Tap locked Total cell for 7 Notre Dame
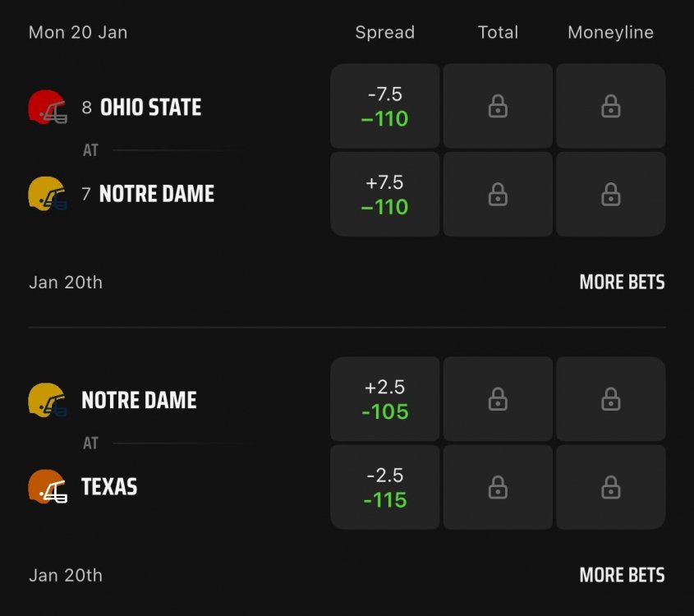Image resolution: width=694 pixels, height=616 pixels. point(498,194)
